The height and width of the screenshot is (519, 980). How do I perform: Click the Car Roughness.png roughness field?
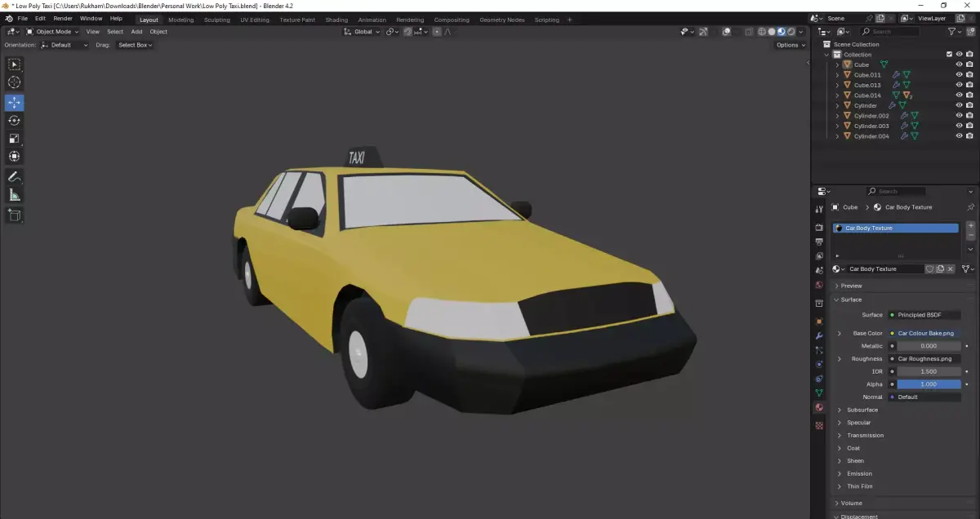[924, 358]
